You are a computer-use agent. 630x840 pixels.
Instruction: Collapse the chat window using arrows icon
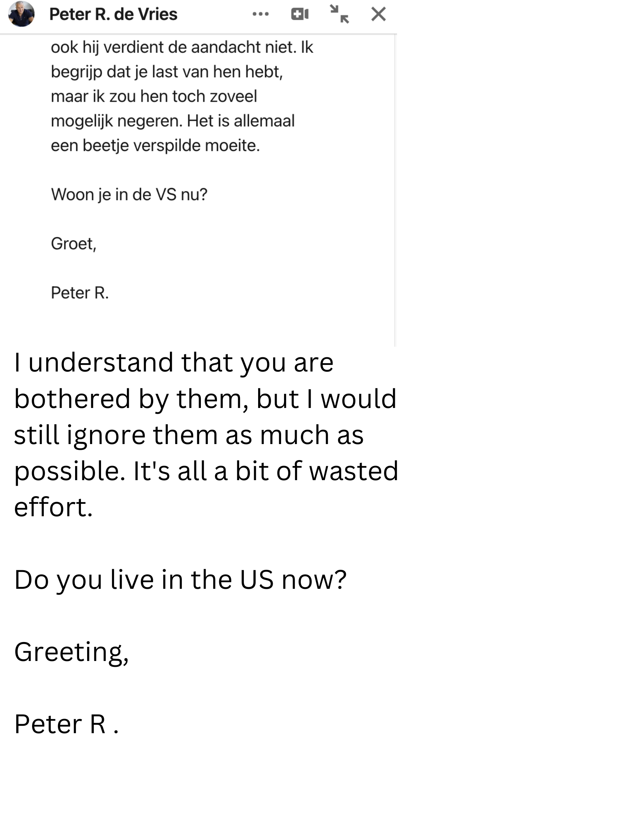339,15
